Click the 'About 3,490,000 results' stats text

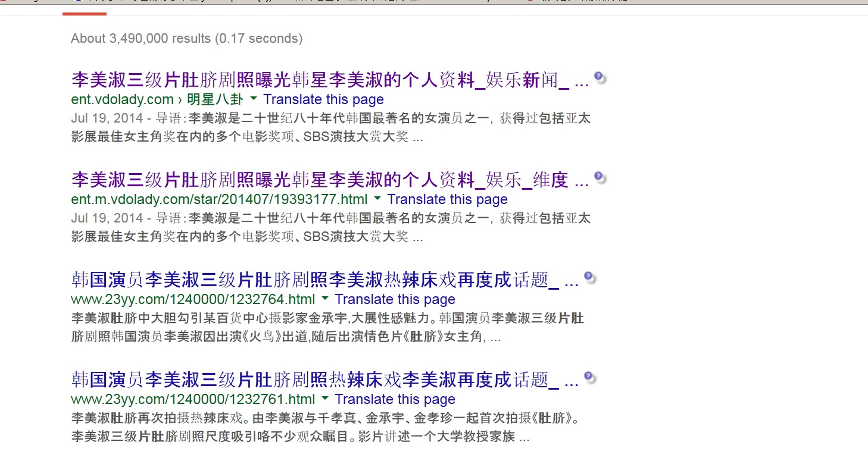186,39
